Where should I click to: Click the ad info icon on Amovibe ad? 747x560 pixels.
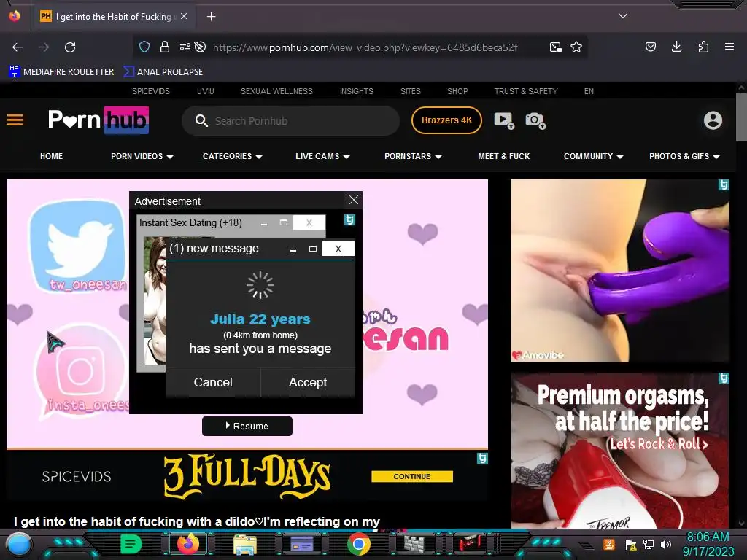pos(724,184)
